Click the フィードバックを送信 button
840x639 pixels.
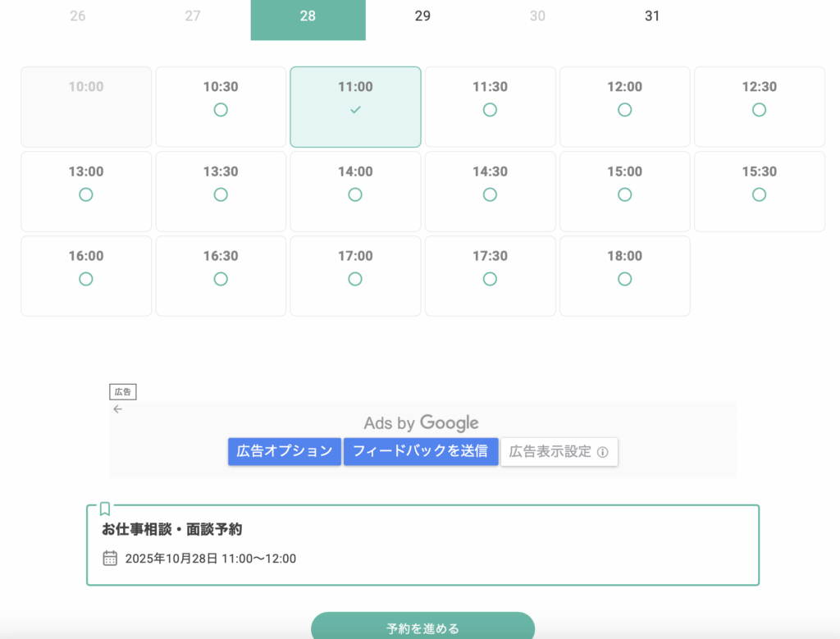(421, 451)
